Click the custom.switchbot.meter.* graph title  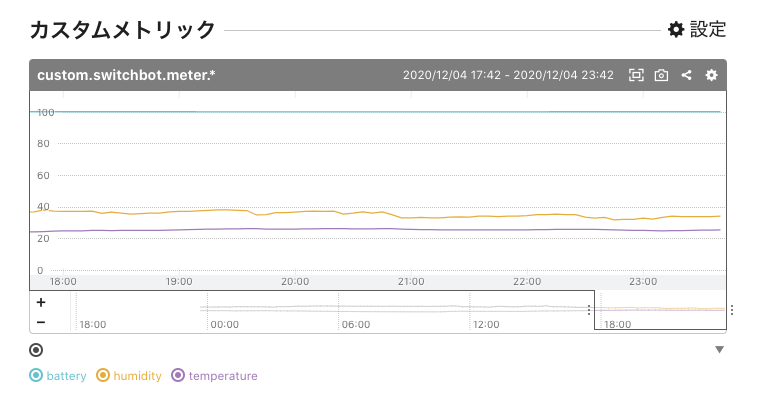coord(126,75)
